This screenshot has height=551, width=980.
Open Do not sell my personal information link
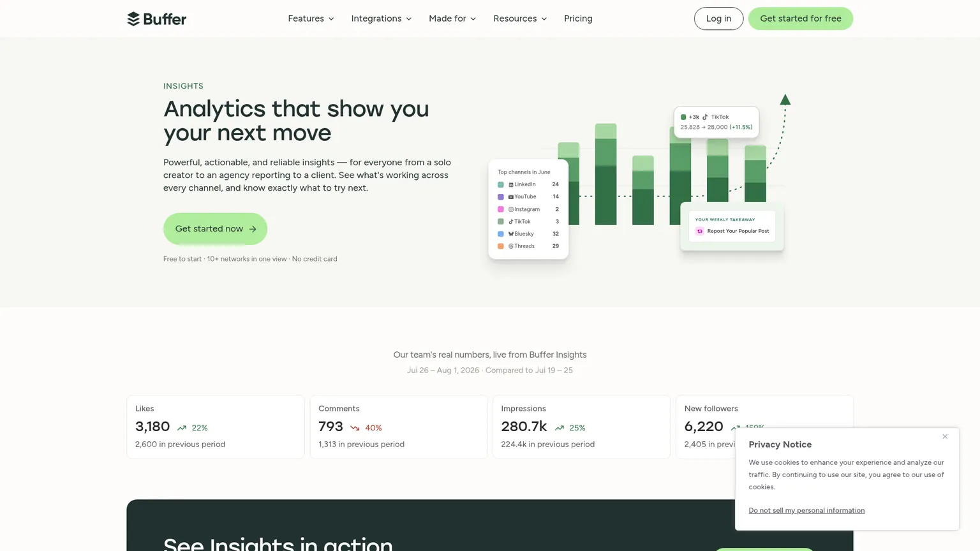806,510
